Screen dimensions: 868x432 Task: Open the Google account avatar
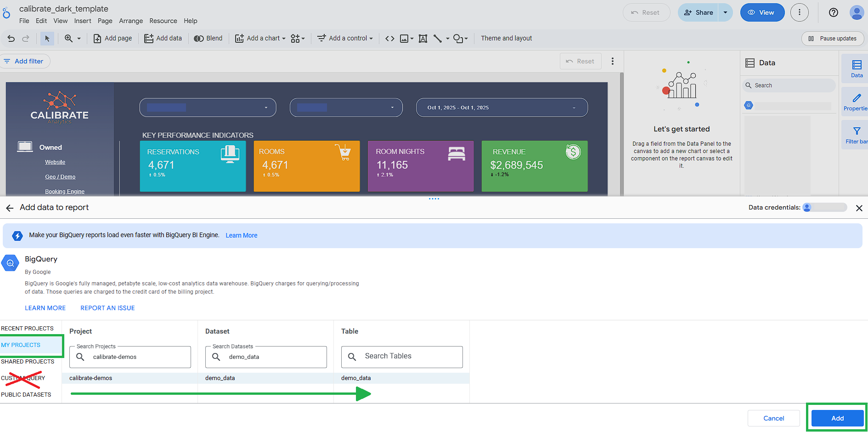pyautogui.click(x=857, y=12)
